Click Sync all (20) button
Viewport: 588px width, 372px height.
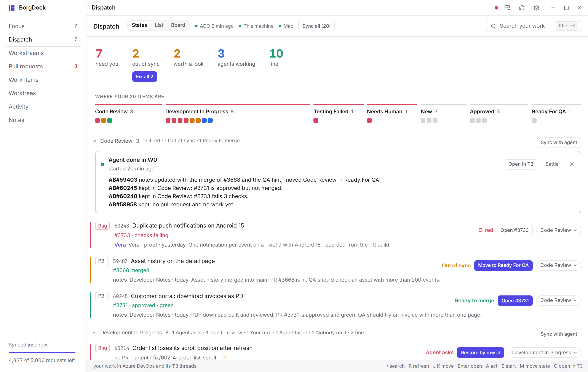316,26
